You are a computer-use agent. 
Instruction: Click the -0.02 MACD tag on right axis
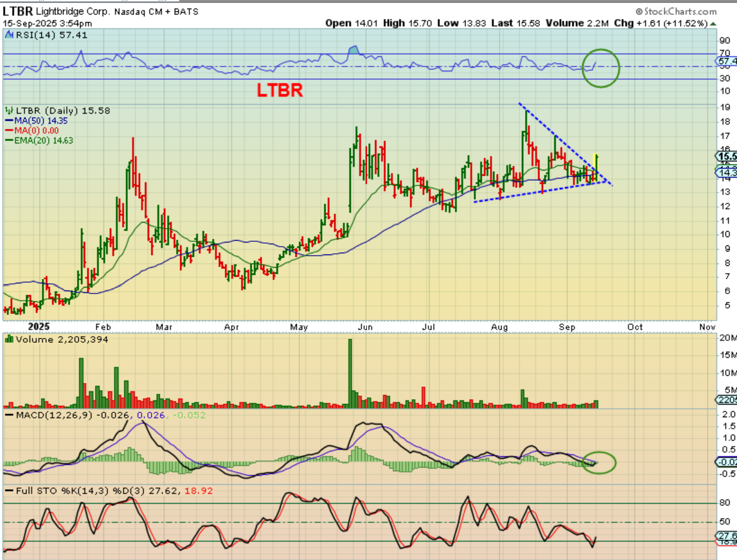(x=726, y=462)
